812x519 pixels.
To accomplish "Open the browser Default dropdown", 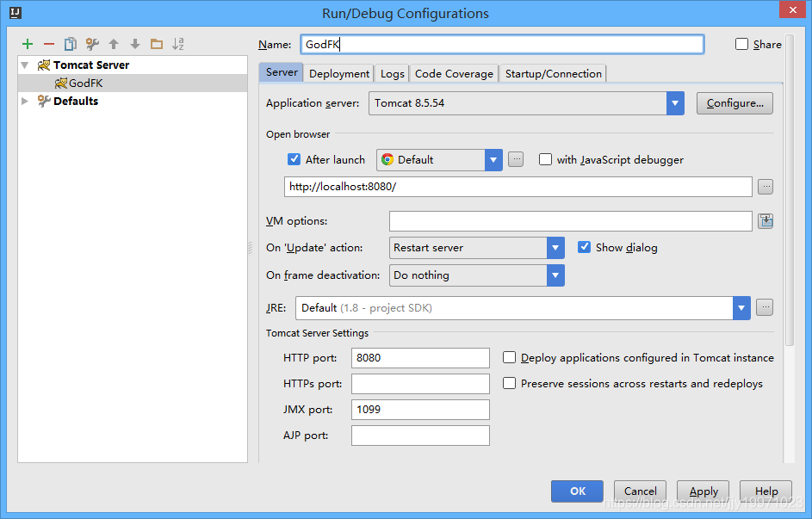I will click(493, 160).
